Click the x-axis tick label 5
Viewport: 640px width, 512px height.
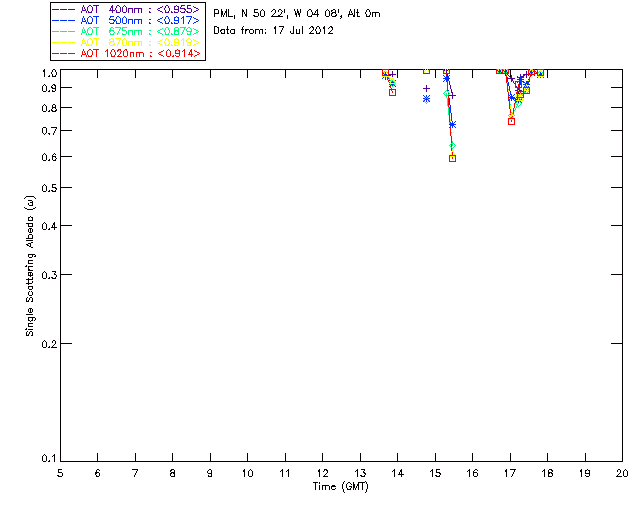click(x=60, y=473)
